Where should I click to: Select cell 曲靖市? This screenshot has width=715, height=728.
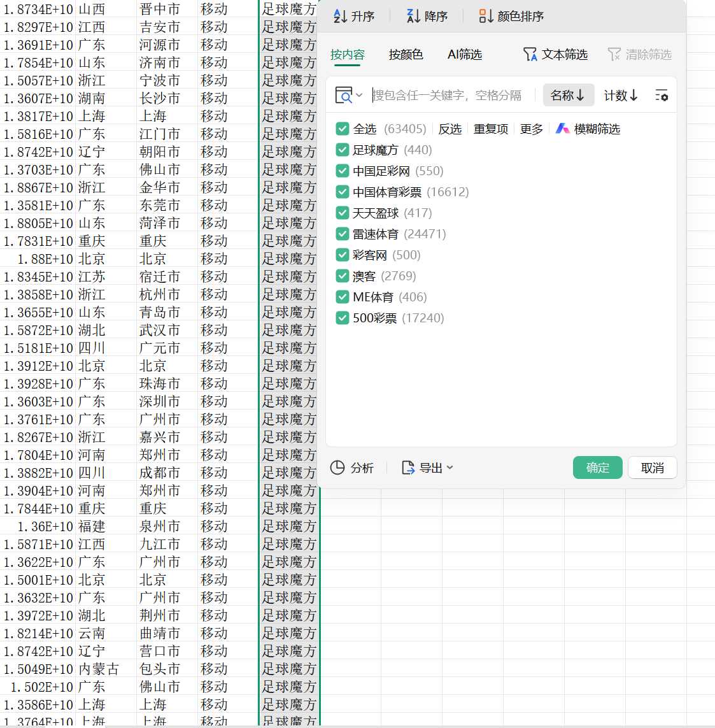click(x=167, y=633)
